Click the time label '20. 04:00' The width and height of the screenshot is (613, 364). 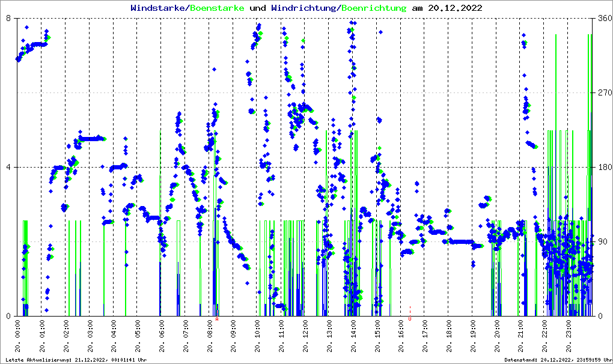(x=114, y=336)
